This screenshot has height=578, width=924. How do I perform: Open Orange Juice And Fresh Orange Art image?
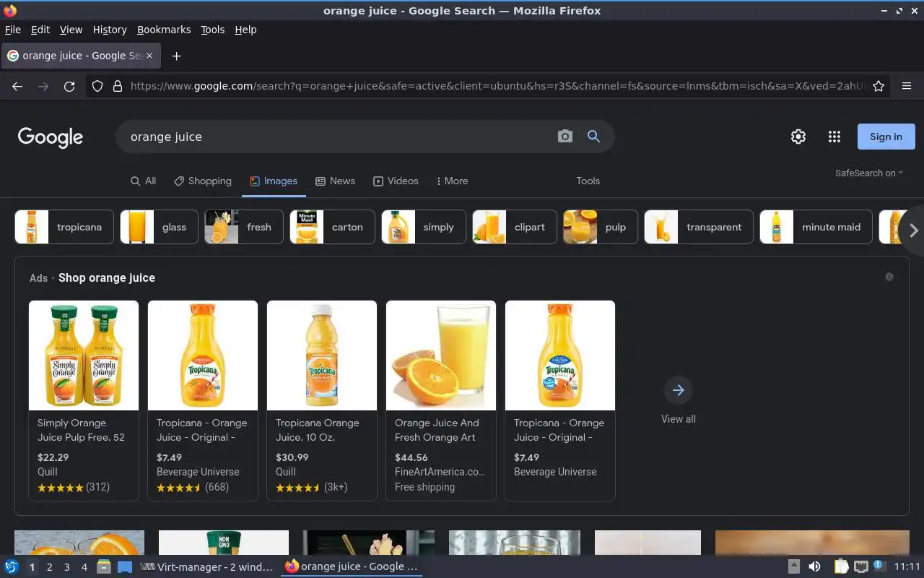click(441, 355)
